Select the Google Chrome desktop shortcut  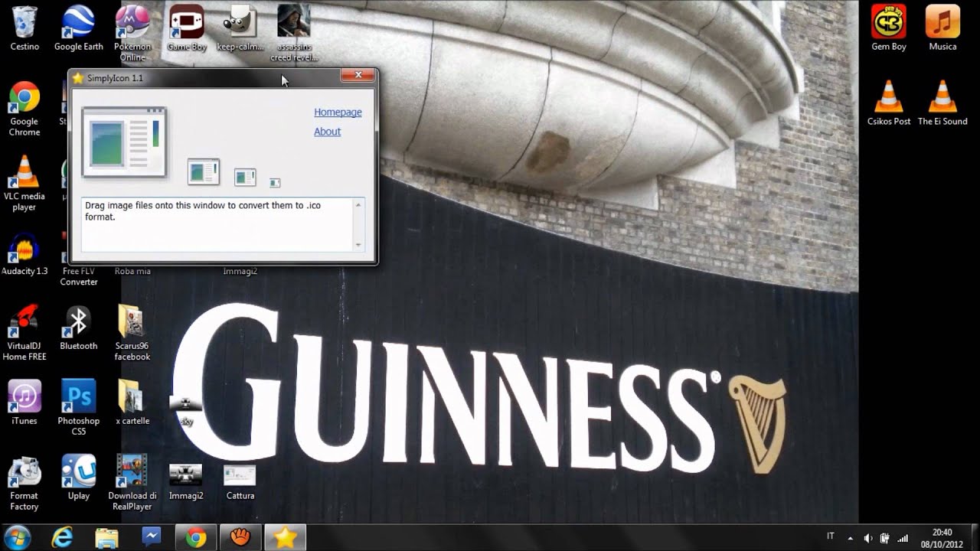tap(24, 109)
